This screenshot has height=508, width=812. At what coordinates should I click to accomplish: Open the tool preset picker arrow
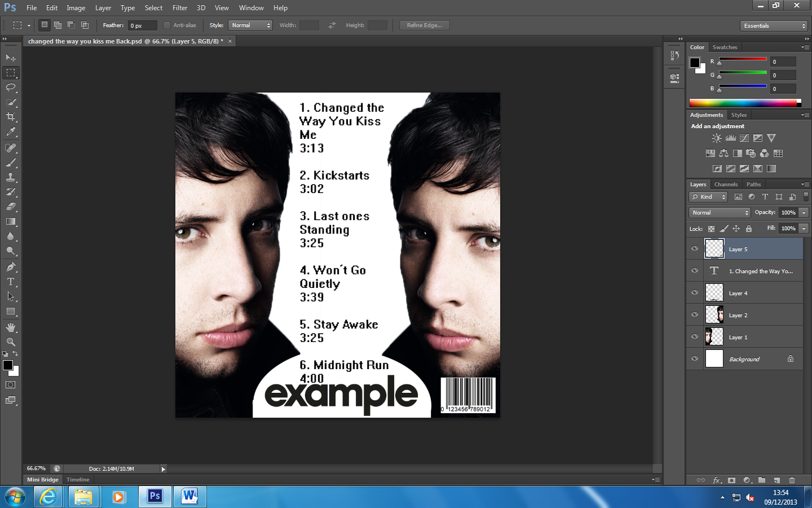coord(29,25)
